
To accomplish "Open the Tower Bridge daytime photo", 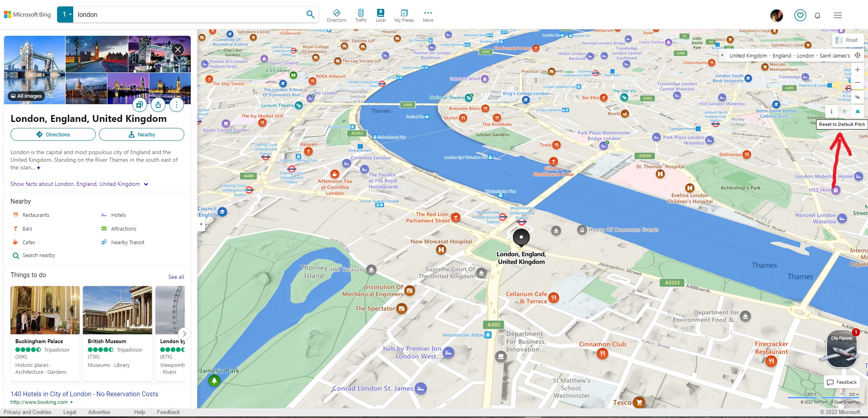I will coord(35,70).
